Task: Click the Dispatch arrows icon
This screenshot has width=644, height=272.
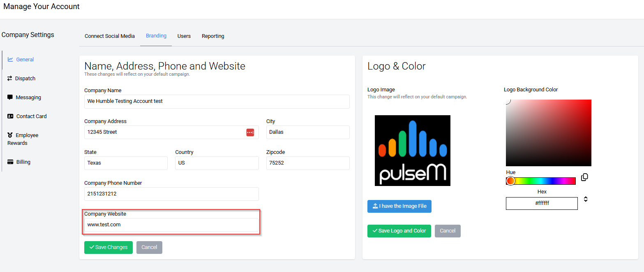Action: [10, 79]
